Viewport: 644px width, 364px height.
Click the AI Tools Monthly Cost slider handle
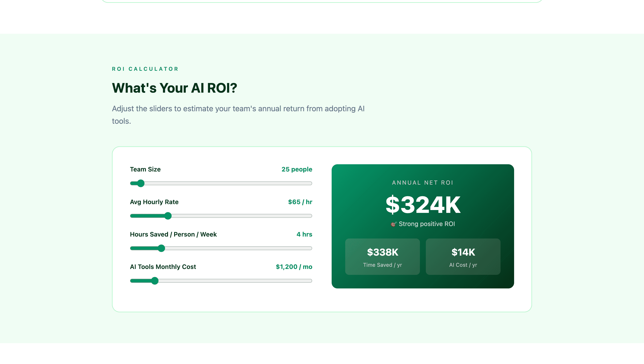point(155,281)
